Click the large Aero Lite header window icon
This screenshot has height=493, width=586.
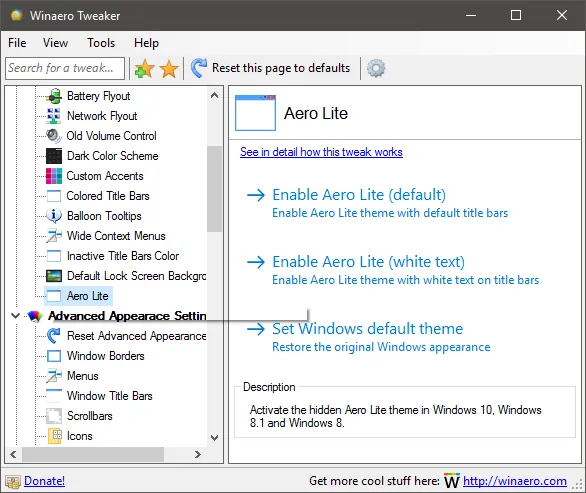[x=255, y=113]
